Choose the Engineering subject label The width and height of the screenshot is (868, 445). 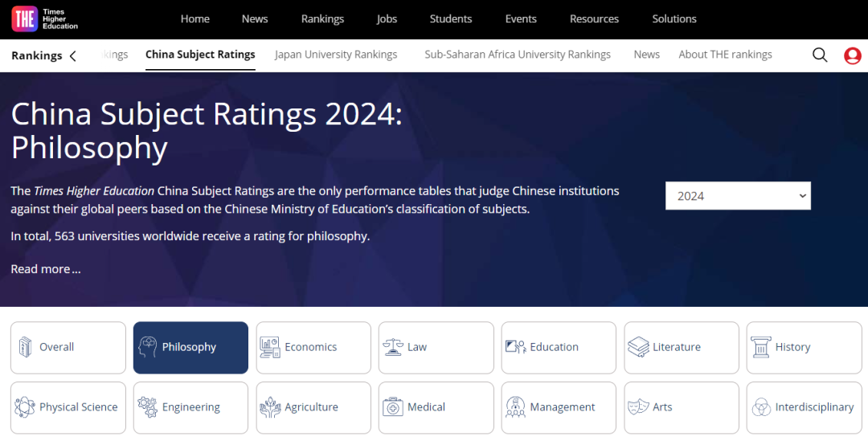click(x=191, y=406)
